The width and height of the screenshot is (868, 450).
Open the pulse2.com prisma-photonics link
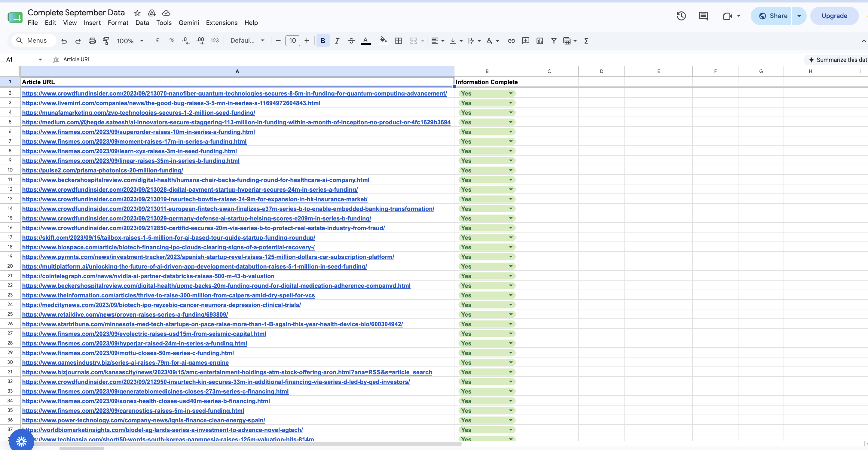102,170
